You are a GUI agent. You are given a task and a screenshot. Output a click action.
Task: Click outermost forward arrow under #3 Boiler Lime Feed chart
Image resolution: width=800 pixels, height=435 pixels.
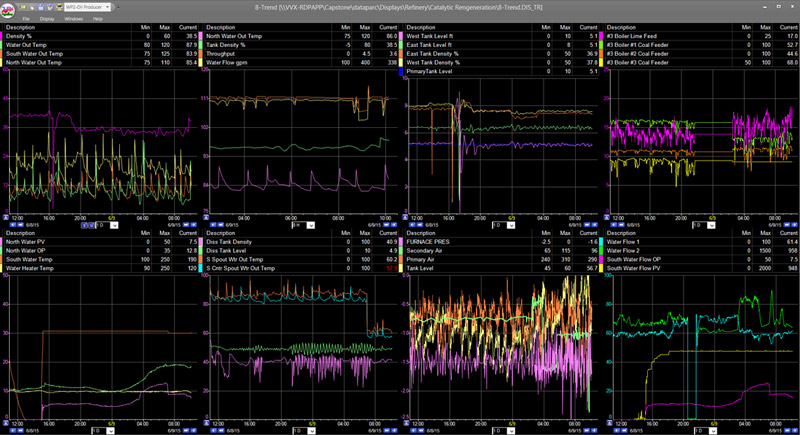[794, 225]
